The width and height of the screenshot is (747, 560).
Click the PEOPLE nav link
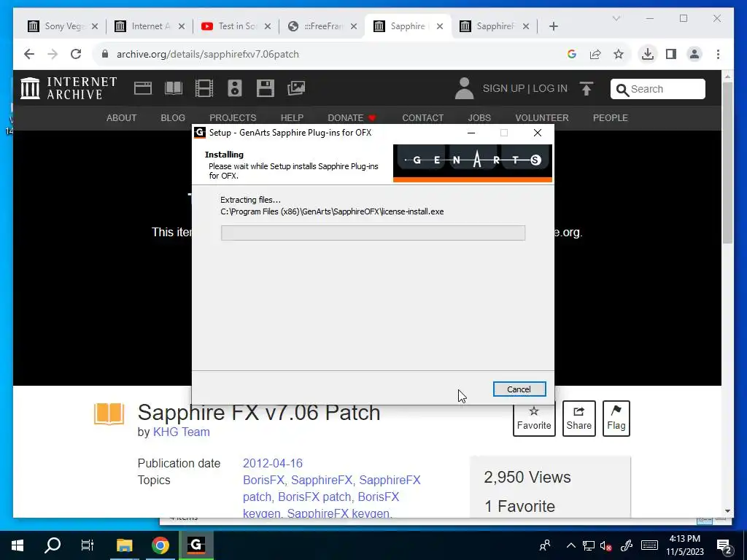pos(611,118)
